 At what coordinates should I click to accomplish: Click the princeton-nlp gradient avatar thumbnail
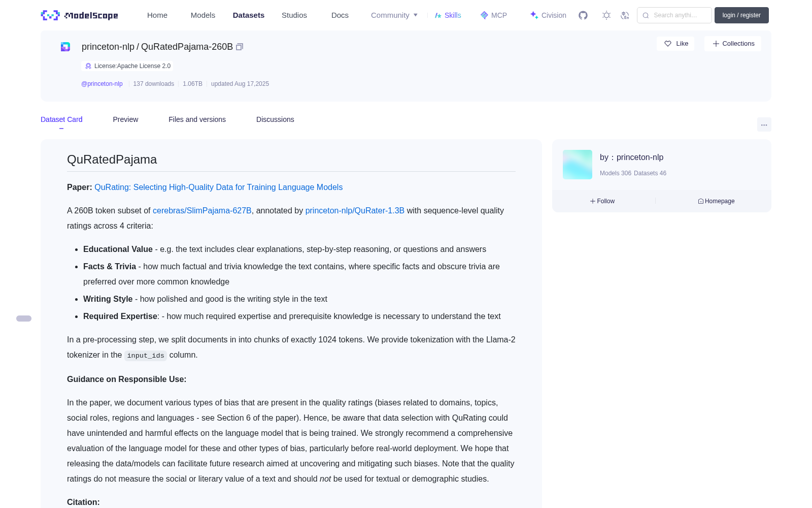(578, 165)
